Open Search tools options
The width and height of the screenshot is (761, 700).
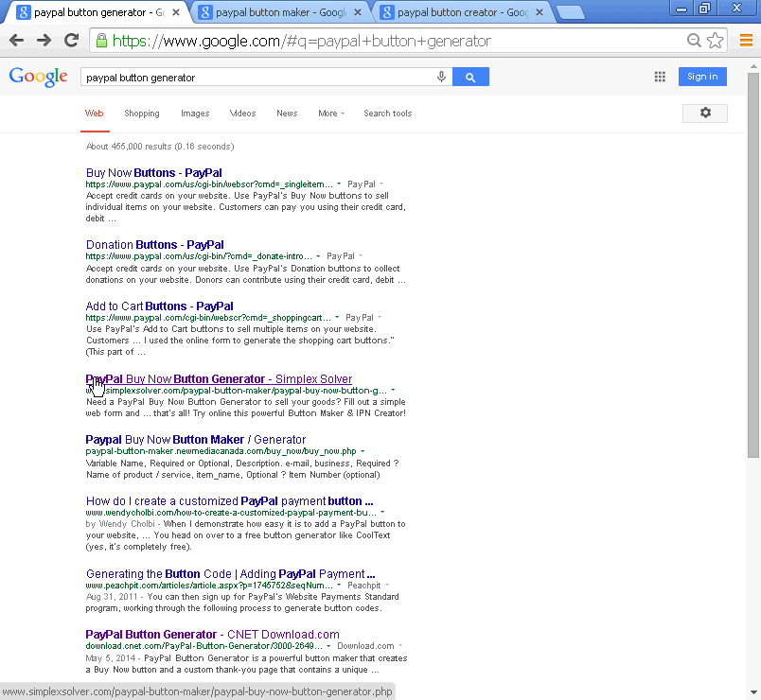tap(388, 113)
